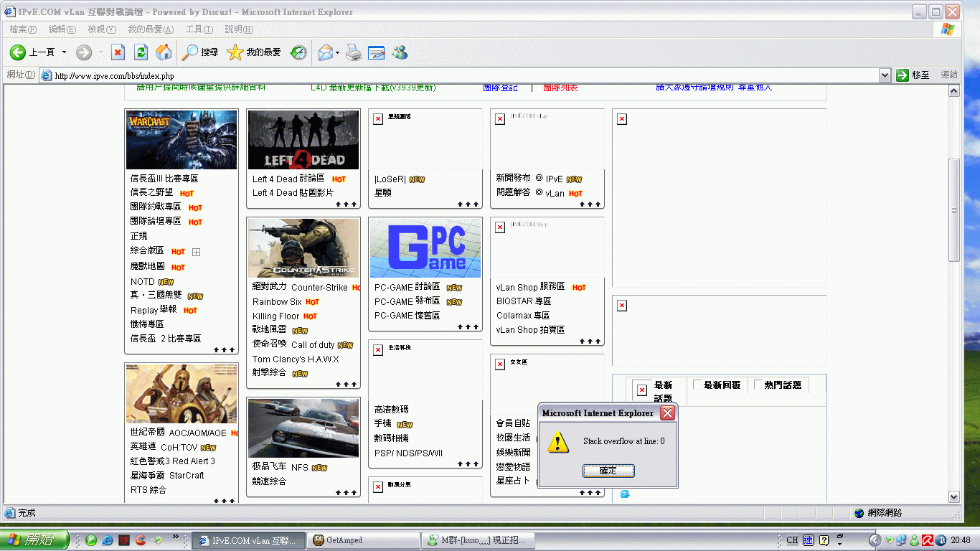Open the Back button history dropdown
980x551 pixels.
(64, 52)
